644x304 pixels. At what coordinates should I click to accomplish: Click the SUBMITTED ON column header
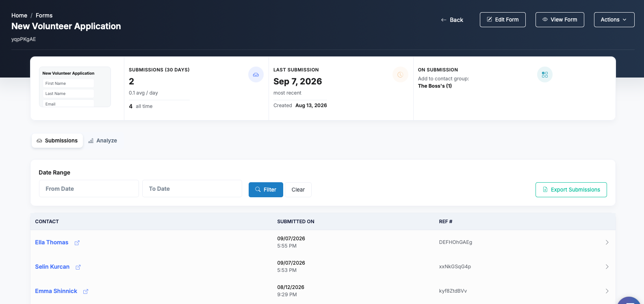pos(296,222)
